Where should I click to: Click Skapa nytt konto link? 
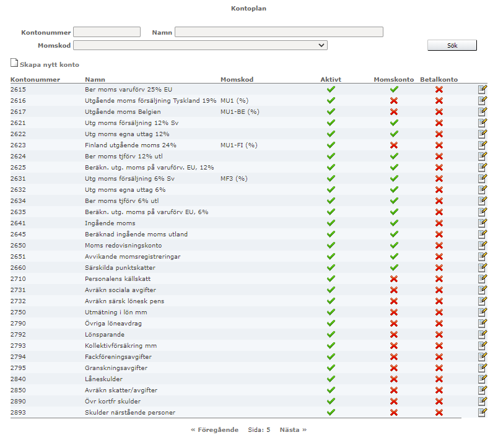[x=50, y=64]
